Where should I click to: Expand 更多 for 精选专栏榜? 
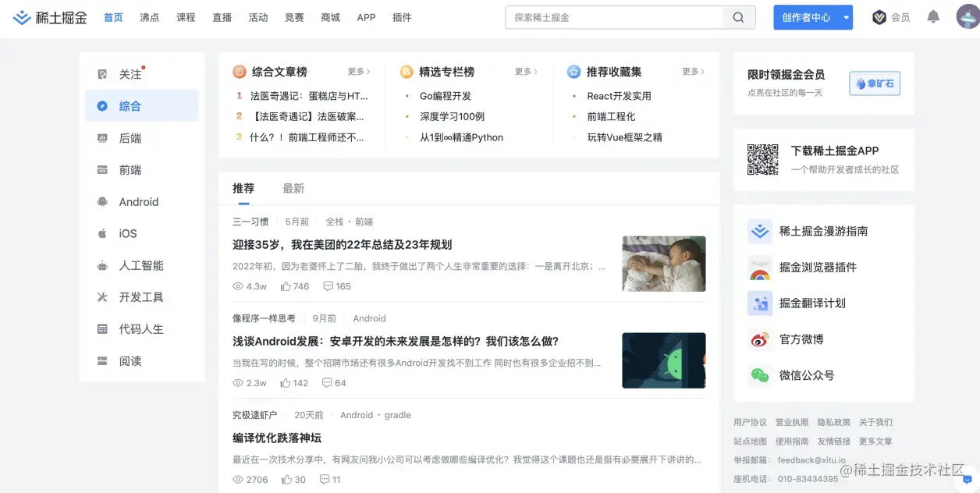tap(526, 72)
